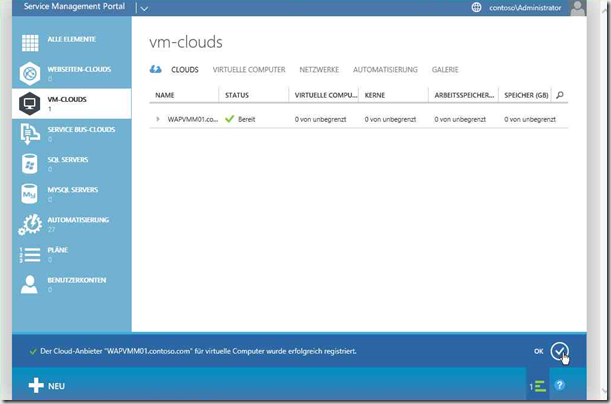Select the WAPVMM01.co... name cell

point(192,119)
